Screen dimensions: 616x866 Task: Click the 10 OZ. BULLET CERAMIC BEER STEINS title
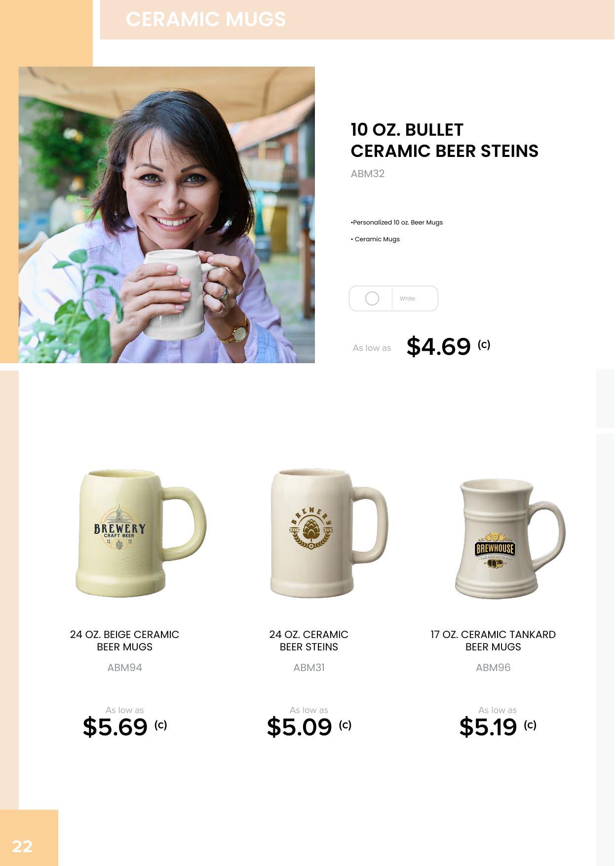coord(444,140)
